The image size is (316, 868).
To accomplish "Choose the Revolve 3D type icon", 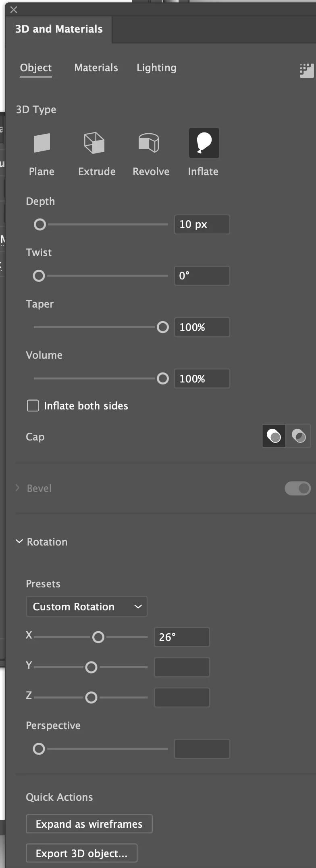I will [x=149, y=143].
